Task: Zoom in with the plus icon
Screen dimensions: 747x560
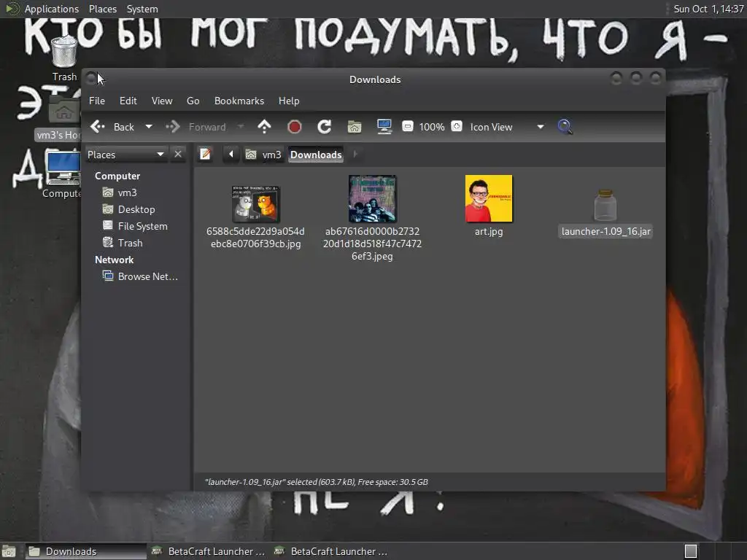Action: pos(457,126)
